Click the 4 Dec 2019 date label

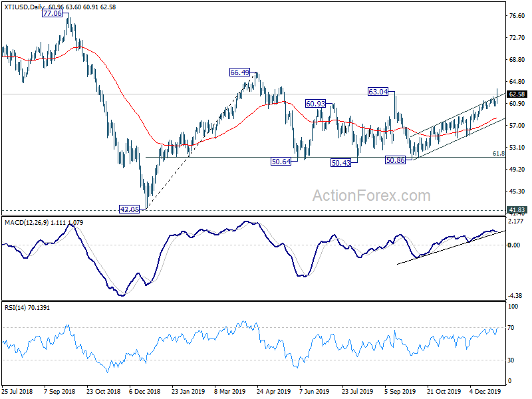485,391
